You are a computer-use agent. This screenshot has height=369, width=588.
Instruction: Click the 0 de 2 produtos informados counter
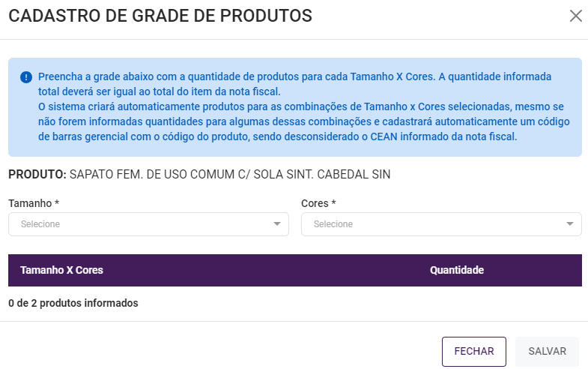click(x=73, y=304)
